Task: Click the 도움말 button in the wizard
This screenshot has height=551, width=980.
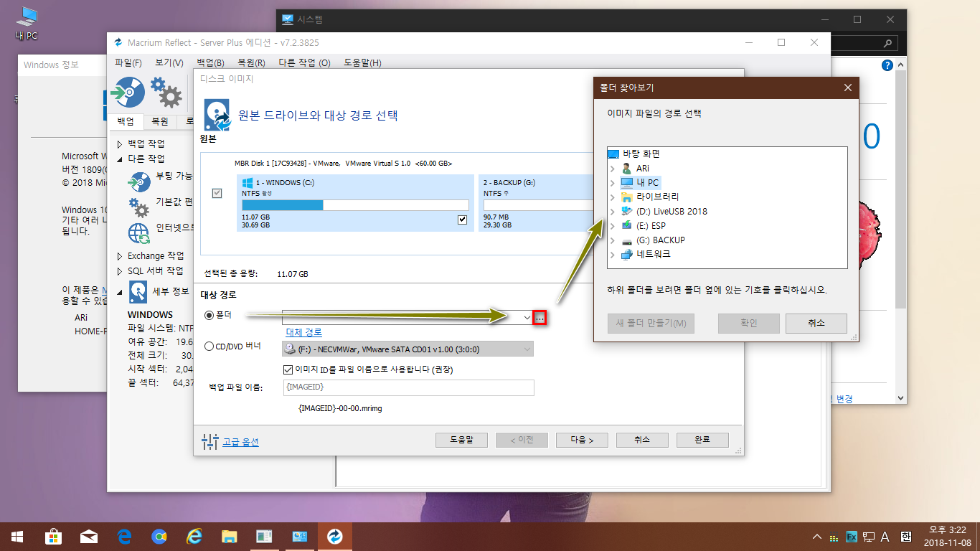Action: (461, 440)
